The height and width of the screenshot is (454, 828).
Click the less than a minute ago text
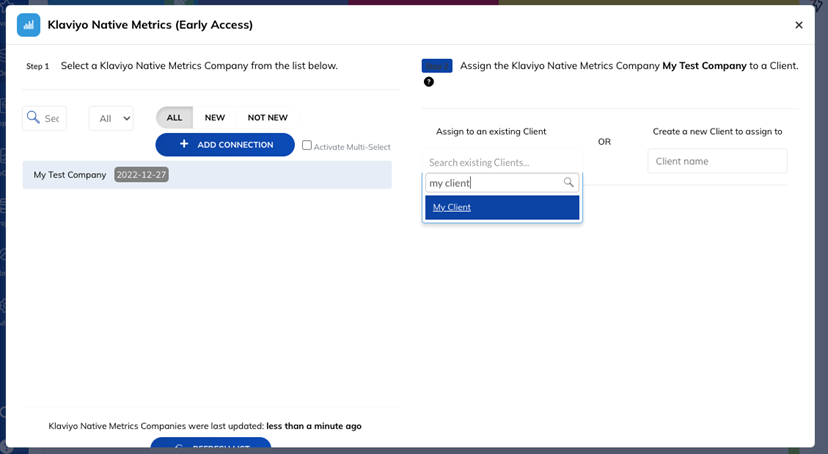tap(314, 426)
